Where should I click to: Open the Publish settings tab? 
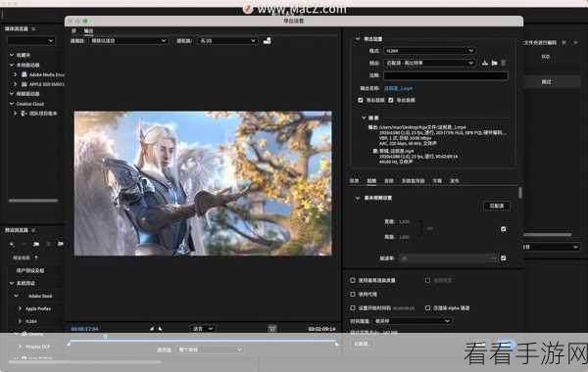pyautogui.click(x=454, y=181)
